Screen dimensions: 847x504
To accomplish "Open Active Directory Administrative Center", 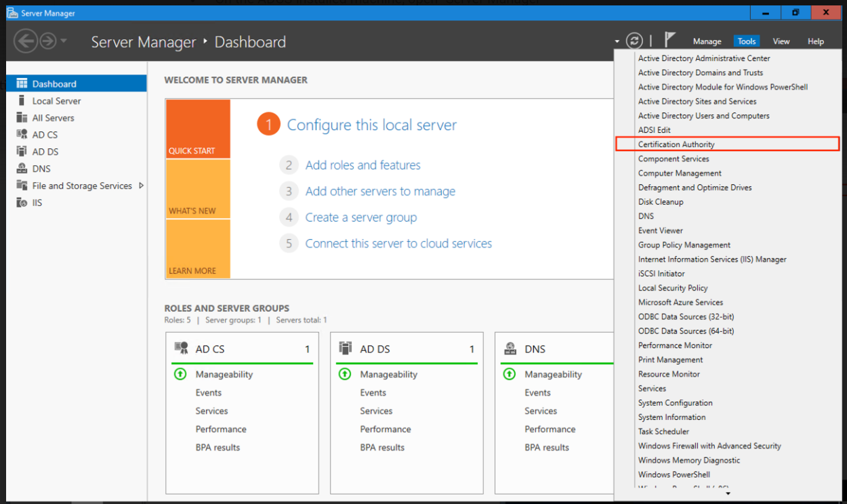I will tap(704, 58).
